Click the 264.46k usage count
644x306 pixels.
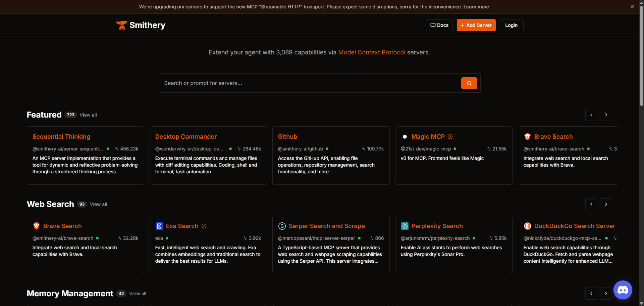252,149
